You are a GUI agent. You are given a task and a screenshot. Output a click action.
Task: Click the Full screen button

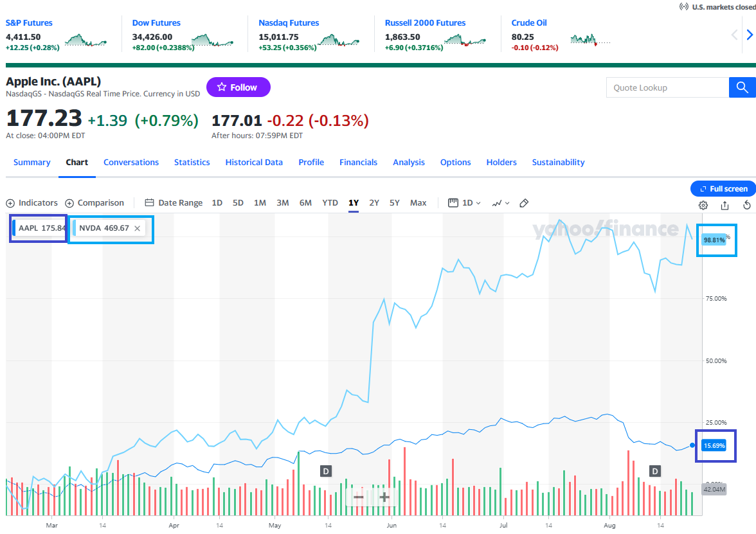pyautogui.click(x=723, y=188)
